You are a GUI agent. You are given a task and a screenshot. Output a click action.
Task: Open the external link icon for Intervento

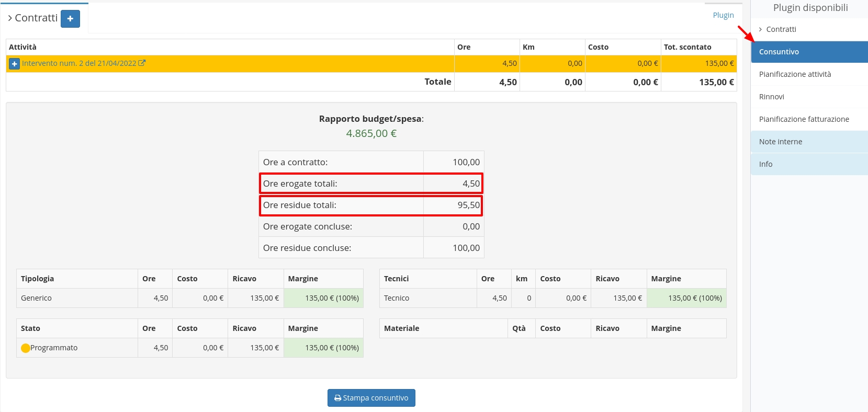pos(142,63)
